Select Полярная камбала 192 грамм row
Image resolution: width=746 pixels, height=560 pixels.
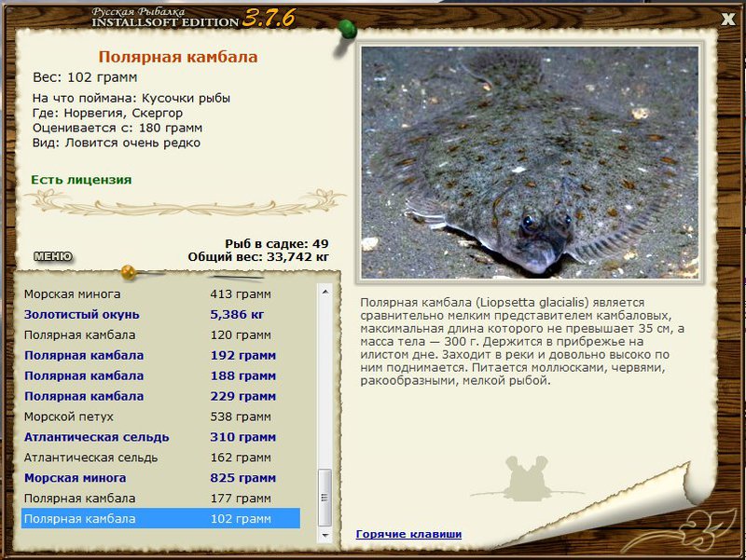point(160,356)
